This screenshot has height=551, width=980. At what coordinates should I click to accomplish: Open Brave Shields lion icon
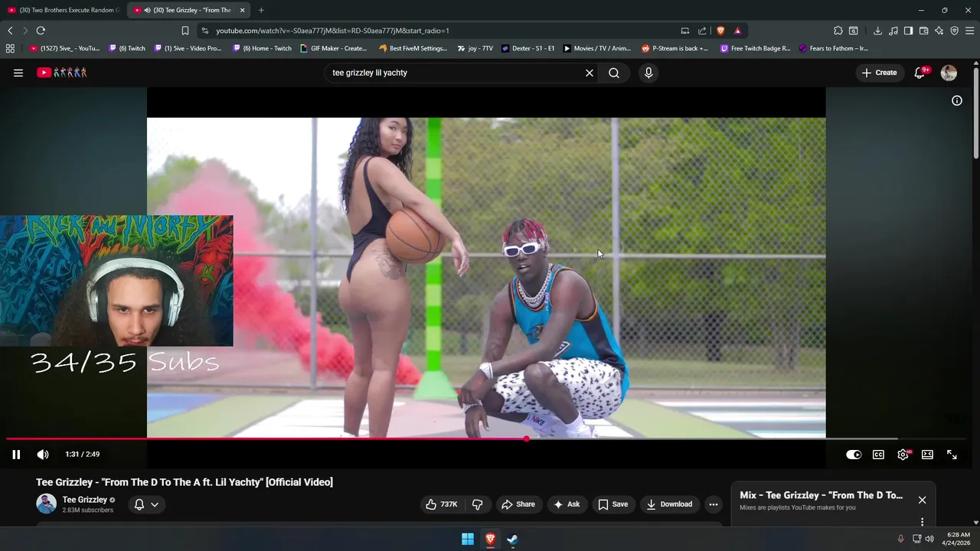(x=720, y=31)
